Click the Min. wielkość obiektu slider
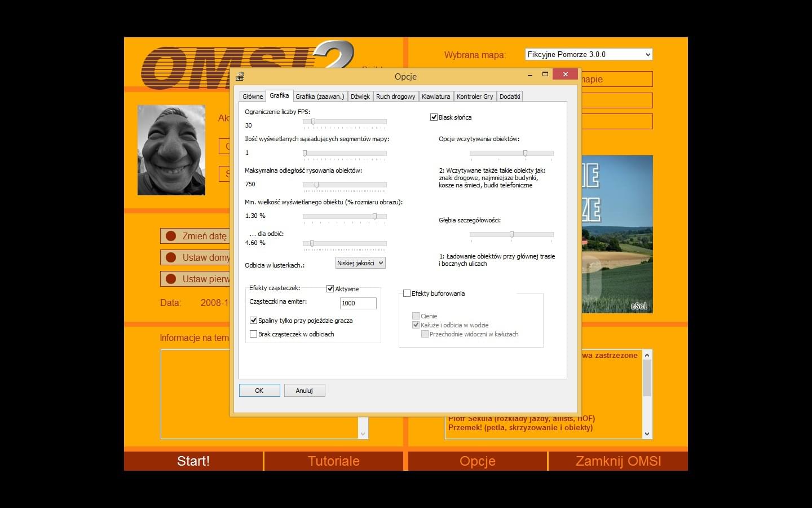The width and height of the screenshot is (812, 508). 345,217
